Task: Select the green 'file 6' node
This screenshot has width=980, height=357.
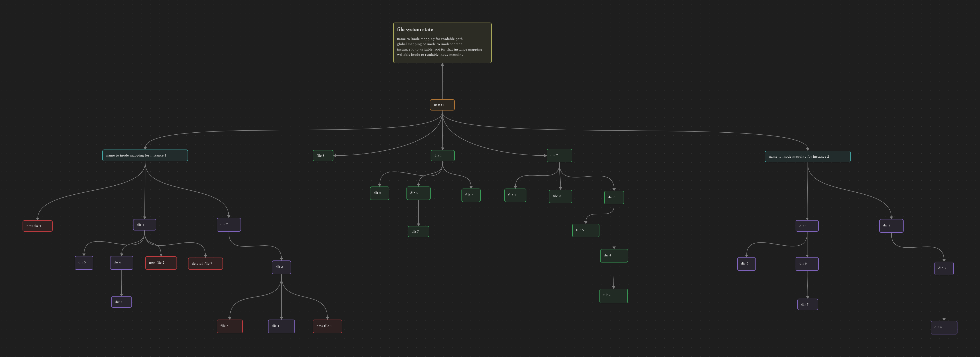Action: pos(614,296)
